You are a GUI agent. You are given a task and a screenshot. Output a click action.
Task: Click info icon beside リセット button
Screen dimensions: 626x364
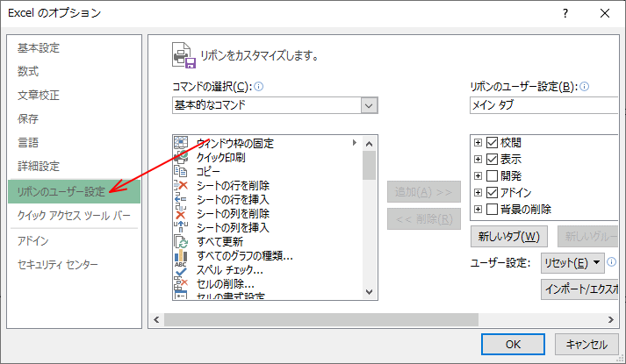(612, 262)
